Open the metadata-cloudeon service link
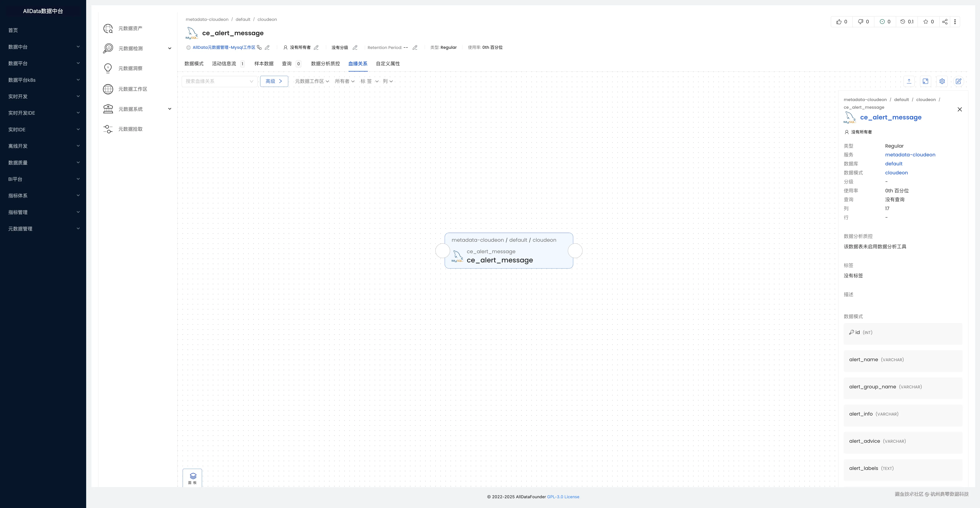The height and width of the screenshot is (508, 980). coord(910,155)
